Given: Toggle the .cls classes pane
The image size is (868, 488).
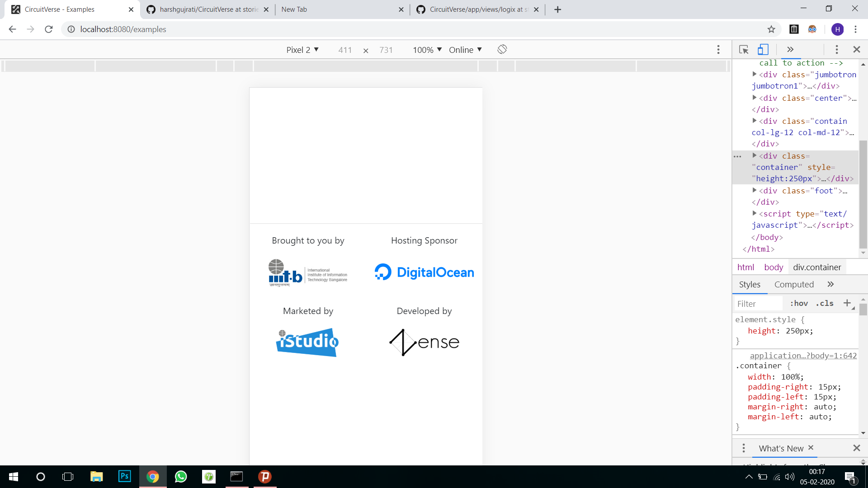Looking at the screenshot, I should click(824, 303).
